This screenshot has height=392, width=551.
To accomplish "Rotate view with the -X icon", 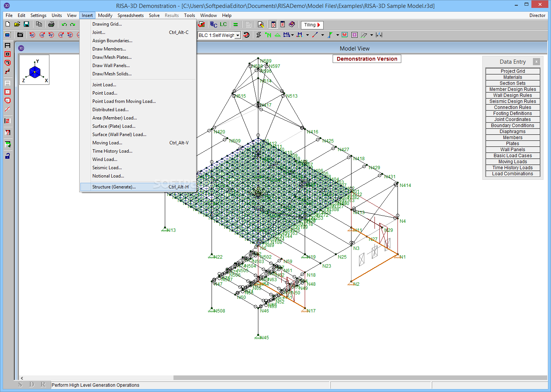I will 42,35.
